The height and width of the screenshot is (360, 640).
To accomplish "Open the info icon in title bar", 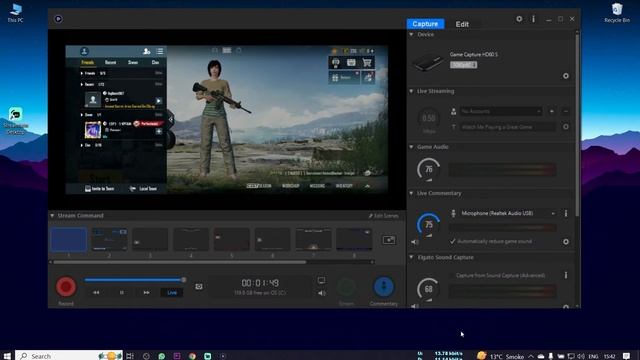I will point(533,19).
